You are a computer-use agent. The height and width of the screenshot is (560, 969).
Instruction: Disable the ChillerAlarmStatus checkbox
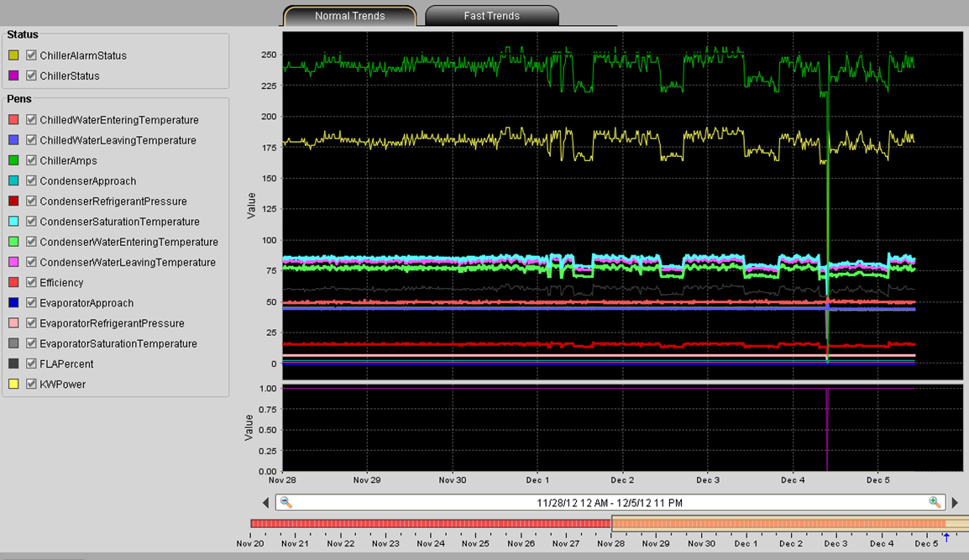coord(31,55)
